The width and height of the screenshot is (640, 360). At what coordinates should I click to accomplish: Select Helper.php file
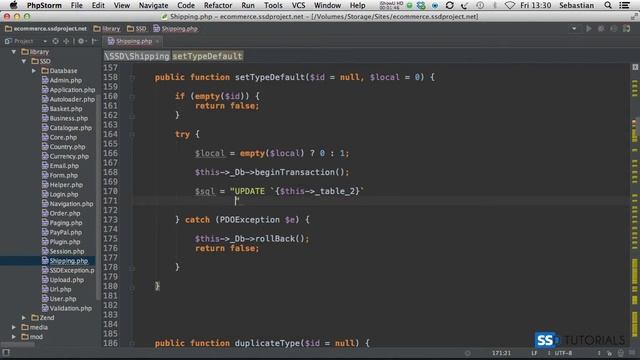[63, 184]
